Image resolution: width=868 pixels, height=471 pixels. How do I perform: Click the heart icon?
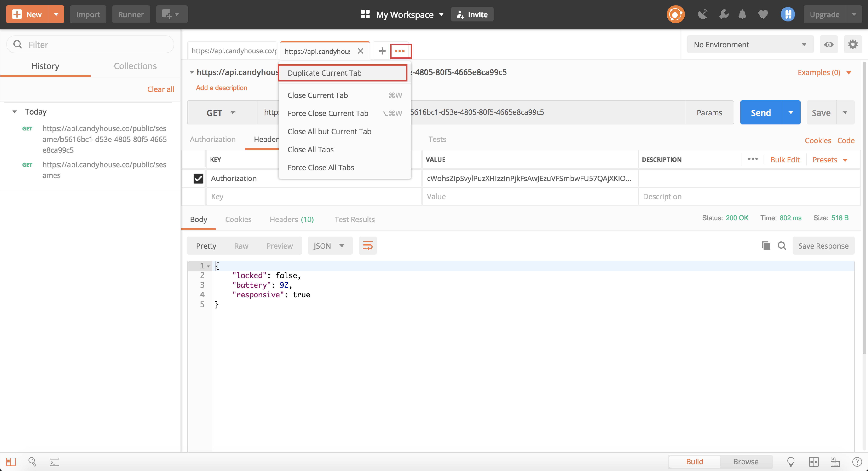(763, 14)
